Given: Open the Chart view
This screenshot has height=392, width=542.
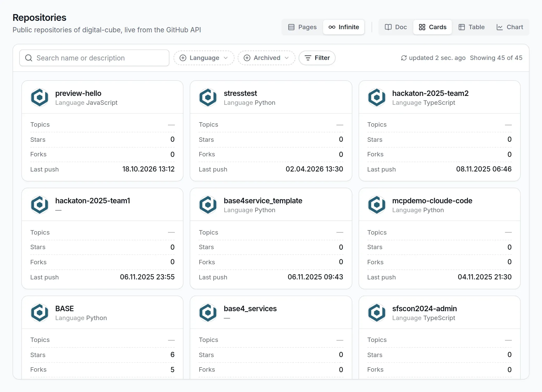Looking at the screenshot, I should (x=510, y=27).
